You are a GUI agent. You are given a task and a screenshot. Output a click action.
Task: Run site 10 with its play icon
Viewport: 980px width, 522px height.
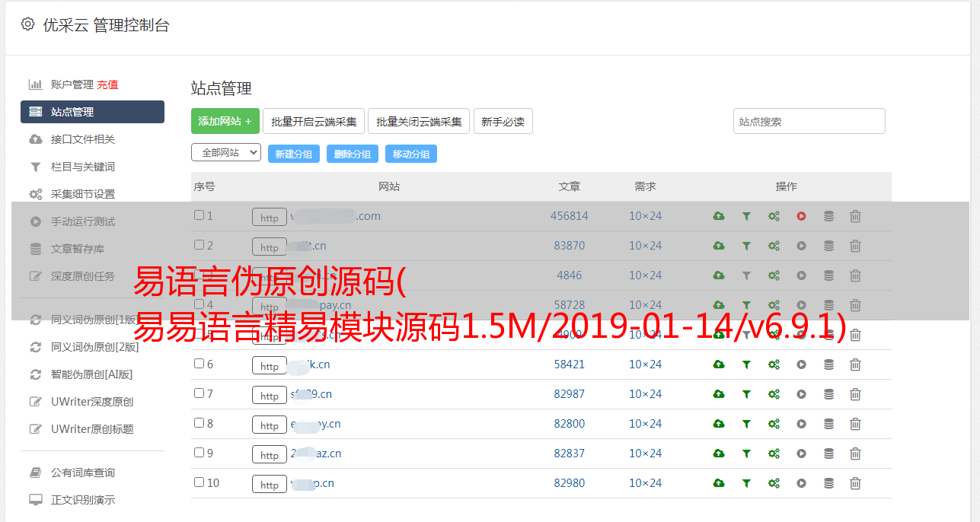[x=801, y=483]
